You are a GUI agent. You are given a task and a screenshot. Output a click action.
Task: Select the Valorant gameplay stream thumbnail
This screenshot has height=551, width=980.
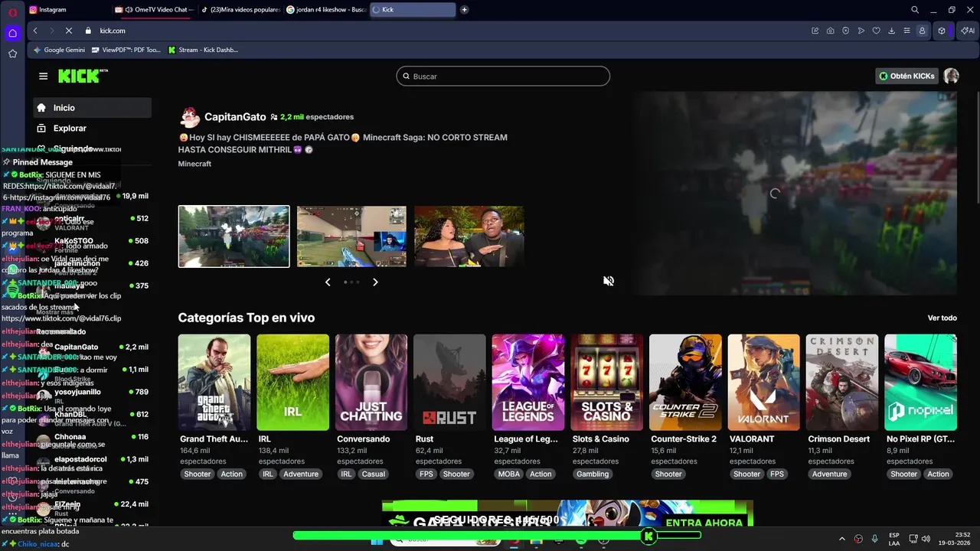351,236
